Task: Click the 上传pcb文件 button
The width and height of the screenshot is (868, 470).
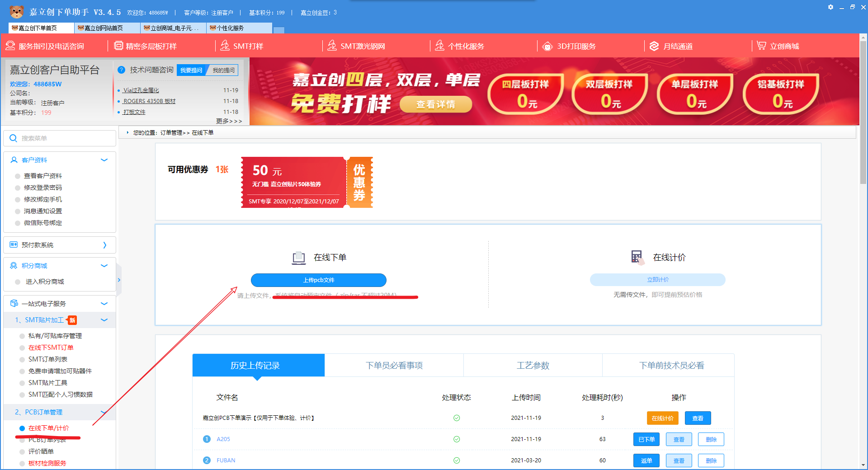Action: pyautogui.click(x=319, y=280)
